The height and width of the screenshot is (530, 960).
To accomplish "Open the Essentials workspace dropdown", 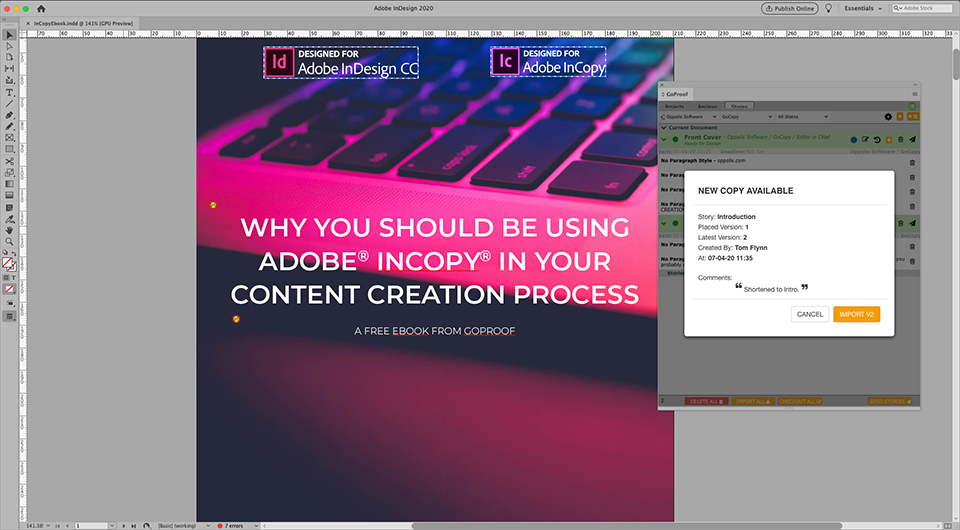I will click(863, 9).
